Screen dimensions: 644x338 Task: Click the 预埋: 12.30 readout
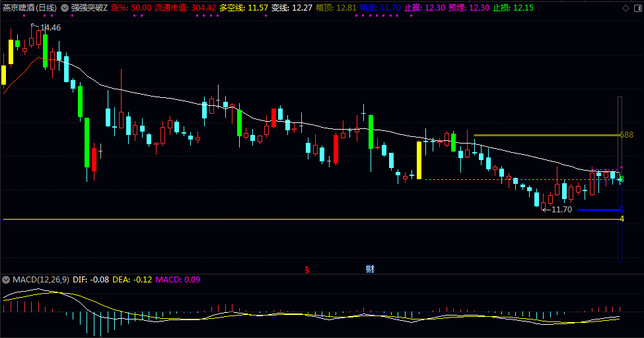click(x=469, y=8)
